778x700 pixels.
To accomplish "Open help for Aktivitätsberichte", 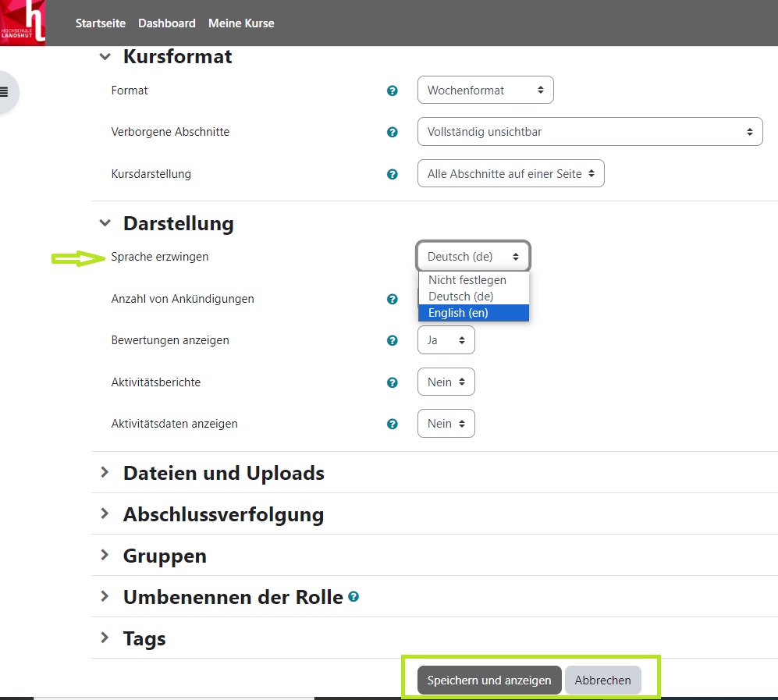I will coord(393,382).
